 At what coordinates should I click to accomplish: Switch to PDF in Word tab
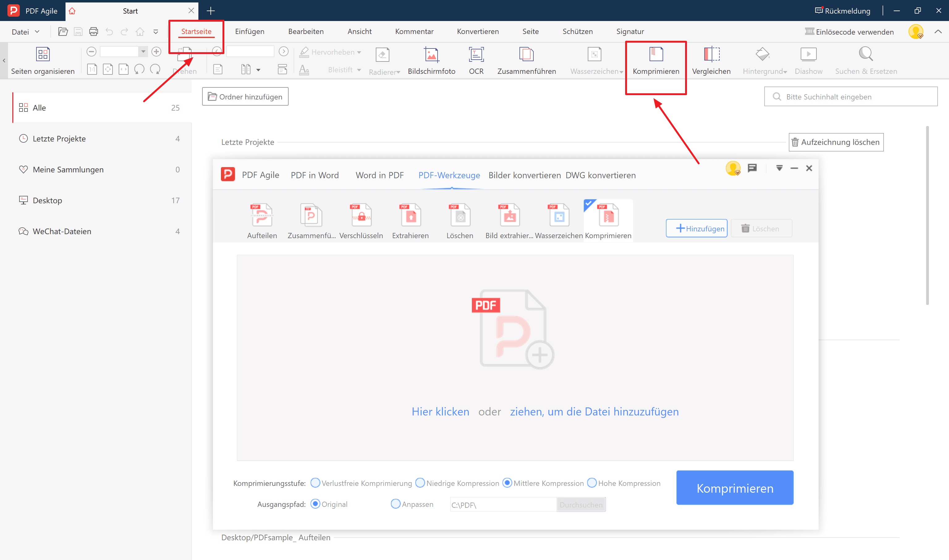[x=315, y=175]
